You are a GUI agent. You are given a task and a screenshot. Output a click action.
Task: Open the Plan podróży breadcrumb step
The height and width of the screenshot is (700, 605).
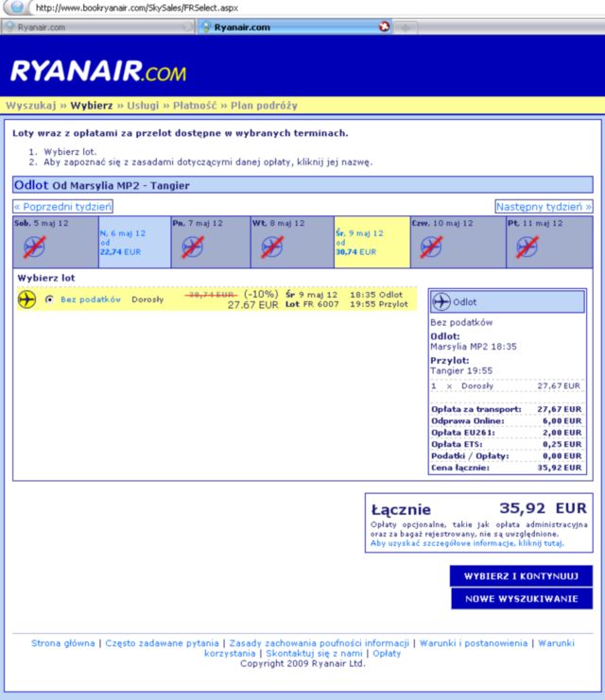264,106
